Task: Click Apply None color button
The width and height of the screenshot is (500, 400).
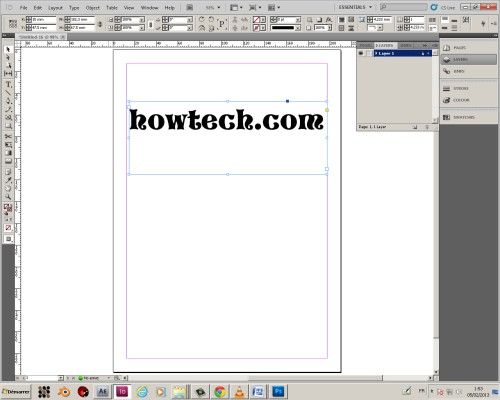Action: click(x=8, y=228)
